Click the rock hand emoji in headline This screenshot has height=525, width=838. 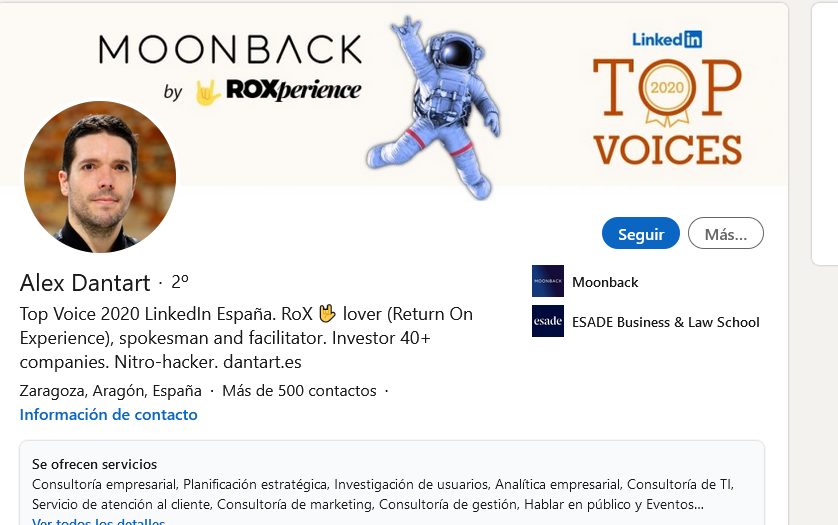tap(327, 313)
